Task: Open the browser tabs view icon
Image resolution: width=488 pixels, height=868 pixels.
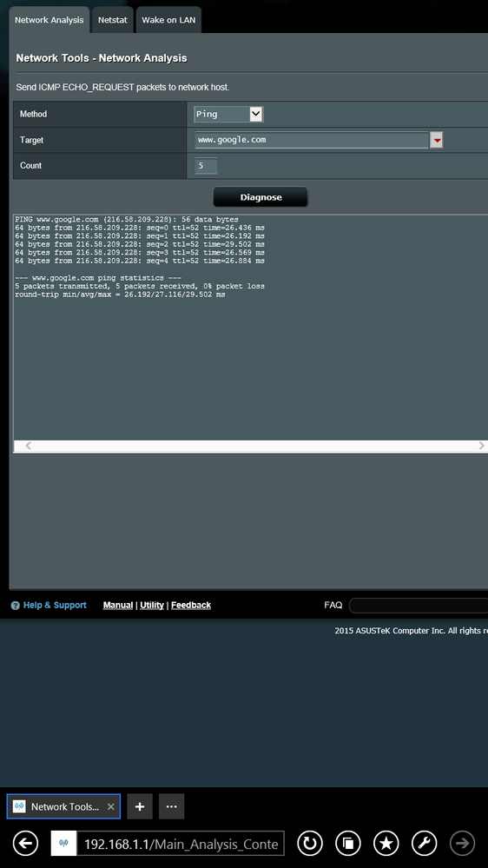Action: coord(348,844)
